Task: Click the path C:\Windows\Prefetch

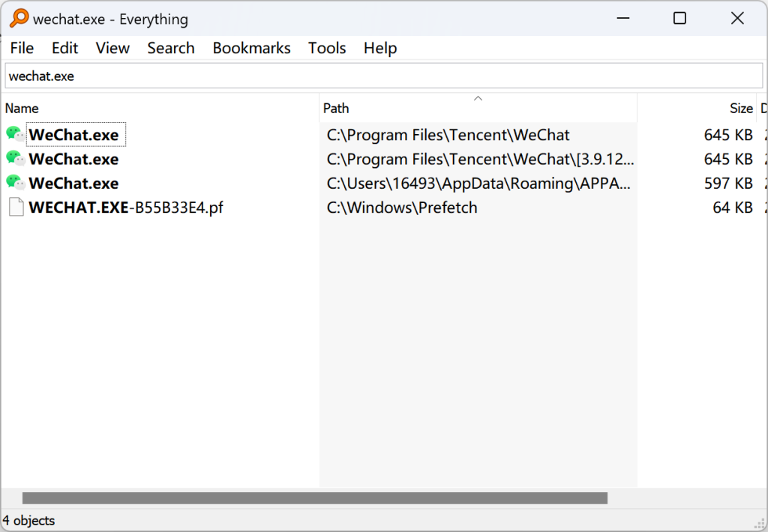Action: (402, 208)
